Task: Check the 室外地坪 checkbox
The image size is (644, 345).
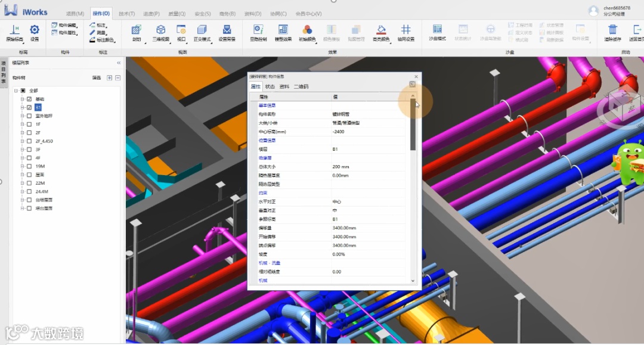Action: tap(29, 116)
